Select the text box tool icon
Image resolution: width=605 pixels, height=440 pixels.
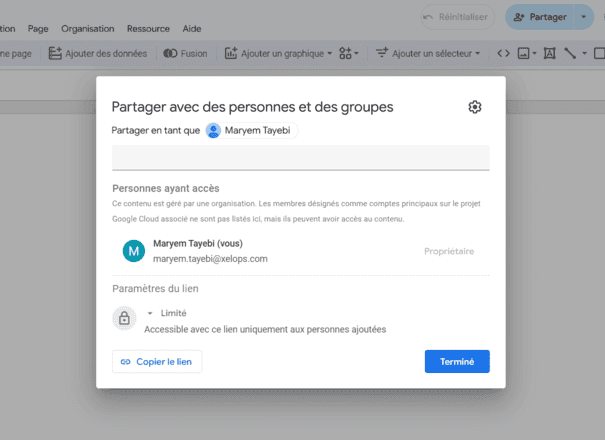tap(549, 53)
